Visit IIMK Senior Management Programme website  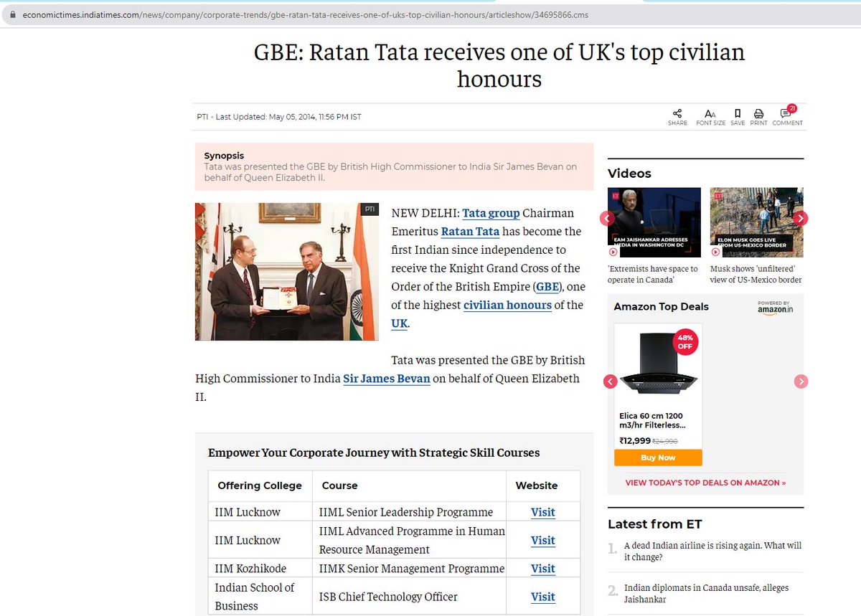[x=542, y=568]
